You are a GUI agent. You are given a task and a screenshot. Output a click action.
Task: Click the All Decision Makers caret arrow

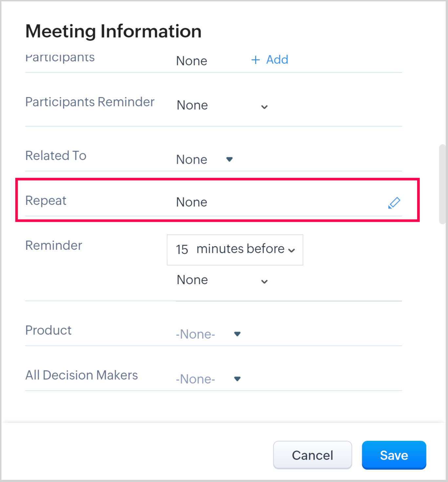click(237, 379)
